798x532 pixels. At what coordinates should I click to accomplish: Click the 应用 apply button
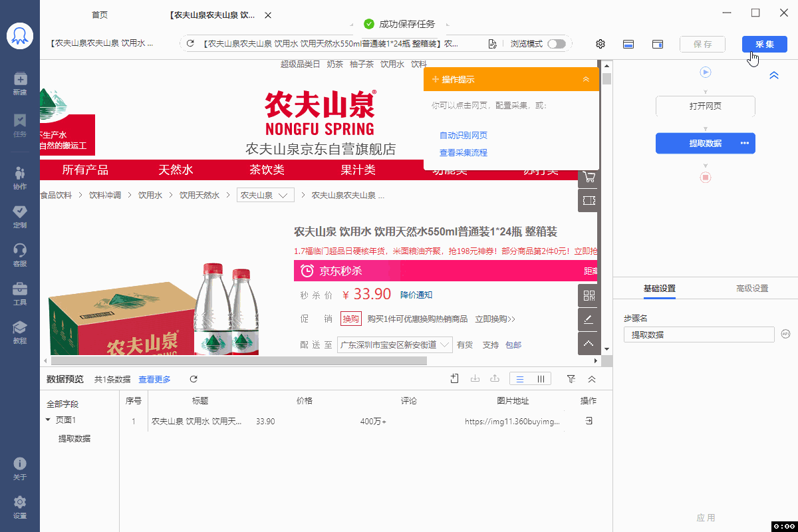(706, 517)
